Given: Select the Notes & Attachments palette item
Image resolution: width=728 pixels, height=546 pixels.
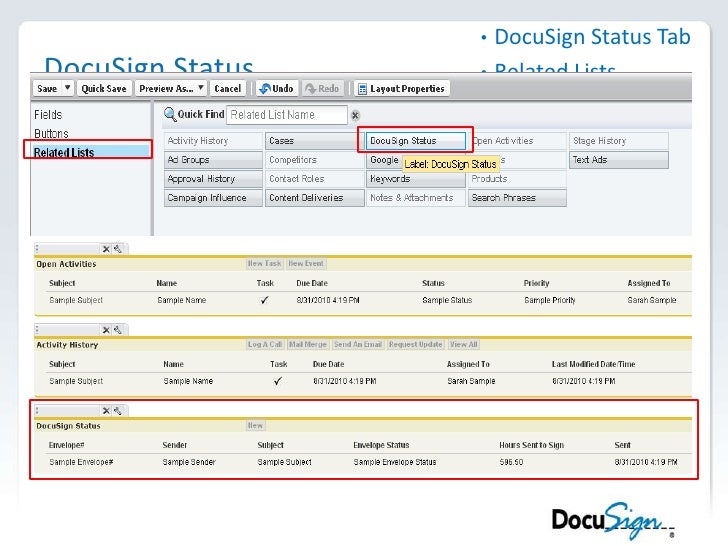Looking at the screenshot, I should 416,198.
